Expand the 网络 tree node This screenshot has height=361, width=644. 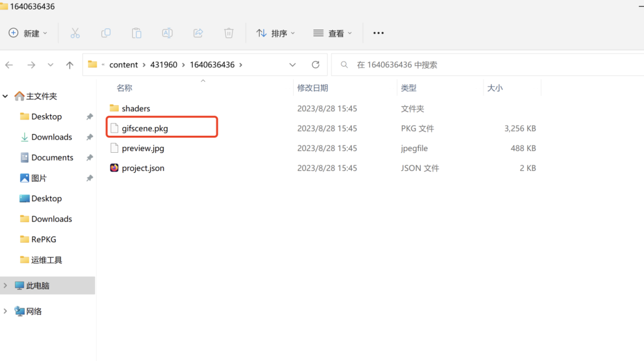click(6, 311)
